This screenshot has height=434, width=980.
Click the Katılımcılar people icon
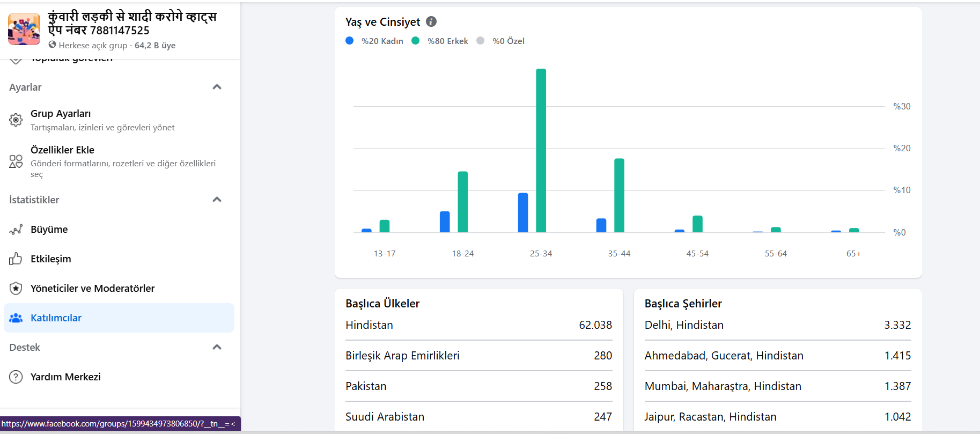(16, 318)
